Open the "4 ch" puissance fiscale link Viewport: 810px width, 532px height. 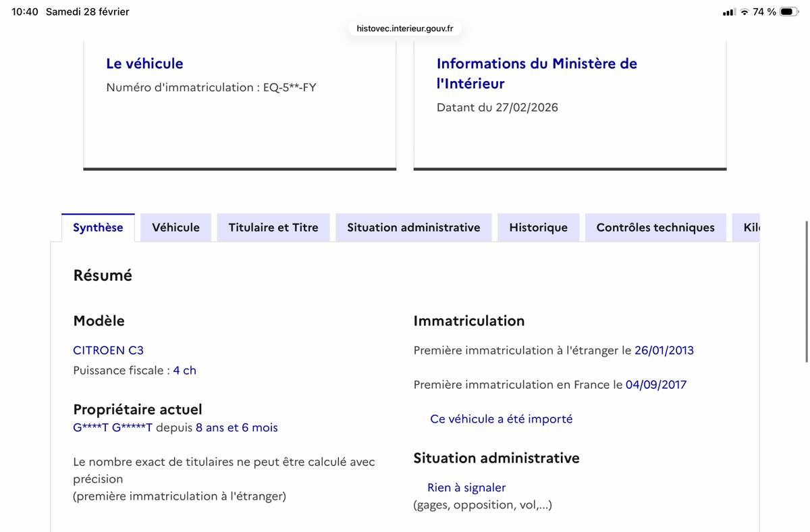click(185, 370)
